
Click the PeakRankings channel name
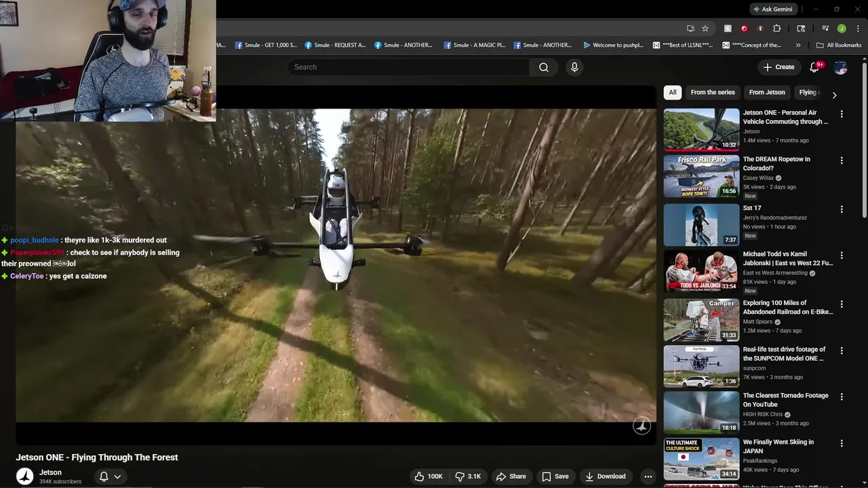pyautogui.click(x=761, y=461)
